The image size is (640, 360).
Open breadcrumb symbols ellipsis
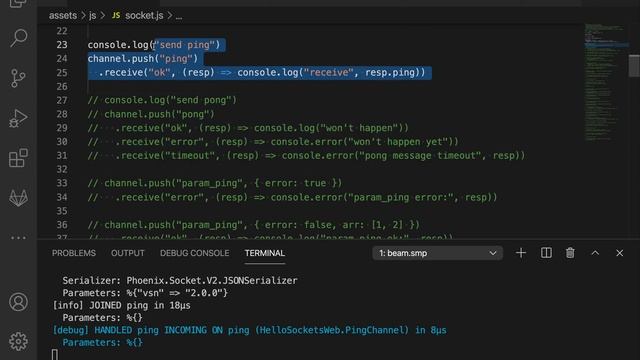pyautogui.click(x=179, y=16)
